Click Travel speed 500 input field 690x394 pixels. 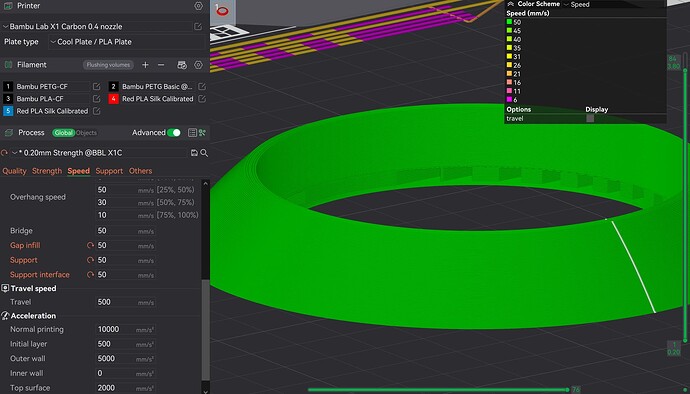[125, 302]
